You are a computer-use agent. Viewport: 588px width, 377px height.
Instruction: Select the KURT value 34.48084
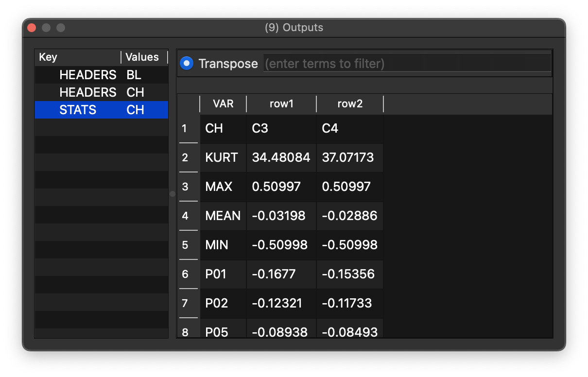pos(281,157)
